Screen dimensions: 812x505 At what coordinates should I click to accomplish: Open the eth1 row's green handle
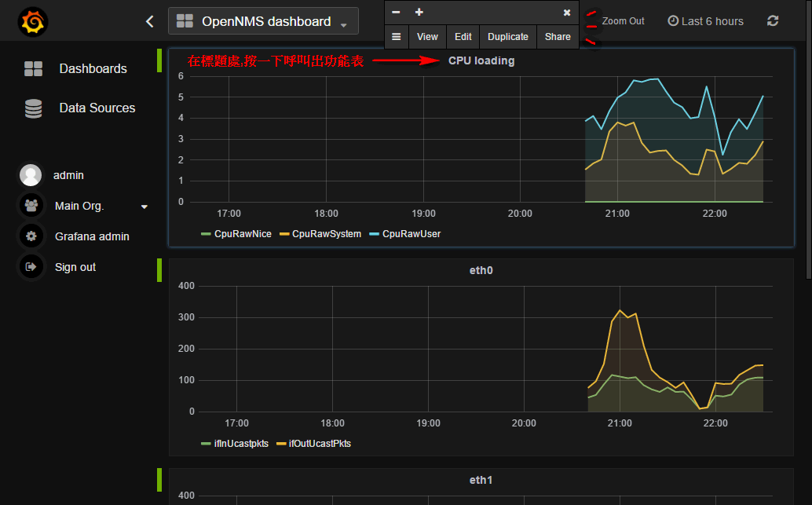coord(159,480)
